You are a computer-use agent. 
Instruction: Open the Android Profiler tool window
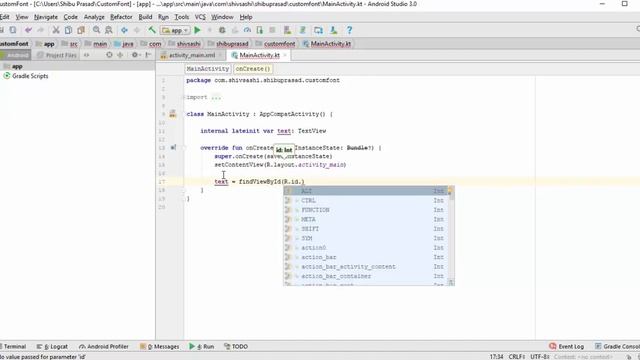click(x=104, y=347)
